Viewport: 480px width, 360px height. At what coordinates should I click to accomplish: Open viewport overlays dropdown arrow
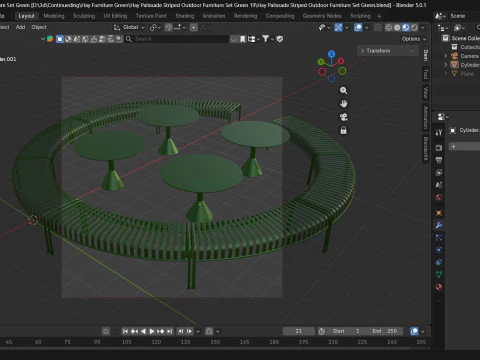pos(366,27)
